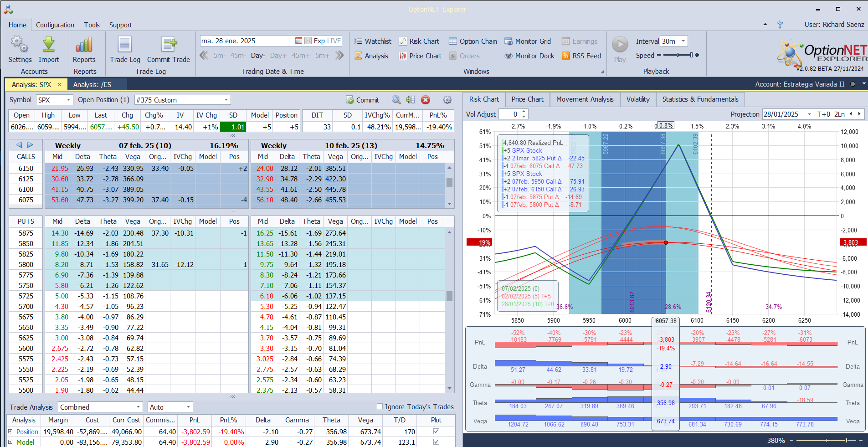Click the green compare-columns icon next to magnifier
The width and height of the screenshot is (868, 447).
point(411,100)
